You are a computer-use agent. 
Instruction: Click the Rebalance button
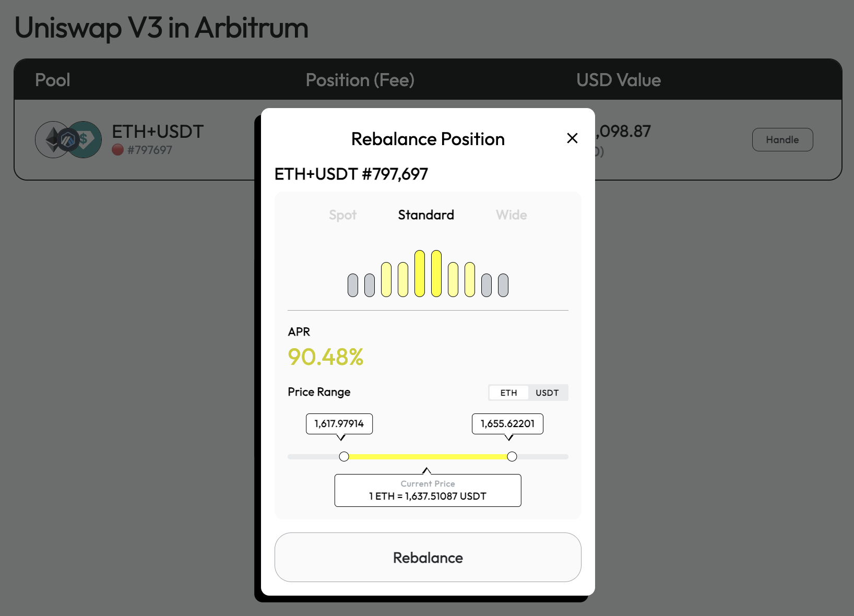(428, 558)
